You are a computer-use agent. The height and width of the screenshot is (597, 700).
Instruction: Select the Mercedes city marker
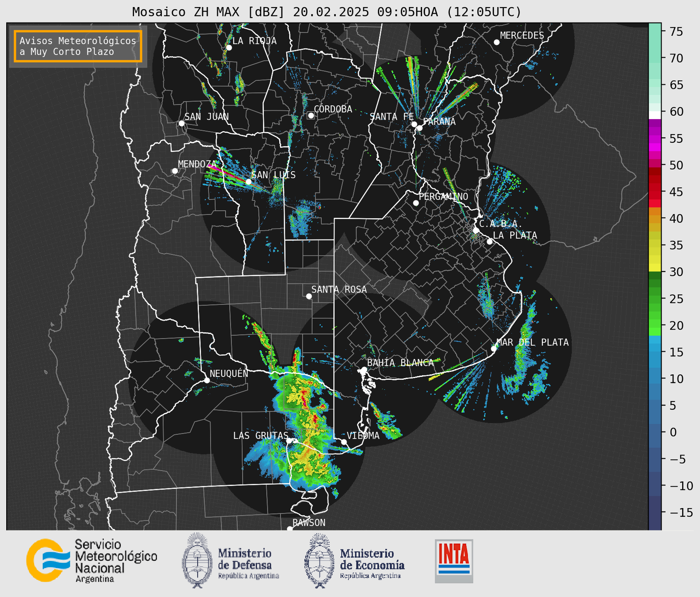coord(496,42)
